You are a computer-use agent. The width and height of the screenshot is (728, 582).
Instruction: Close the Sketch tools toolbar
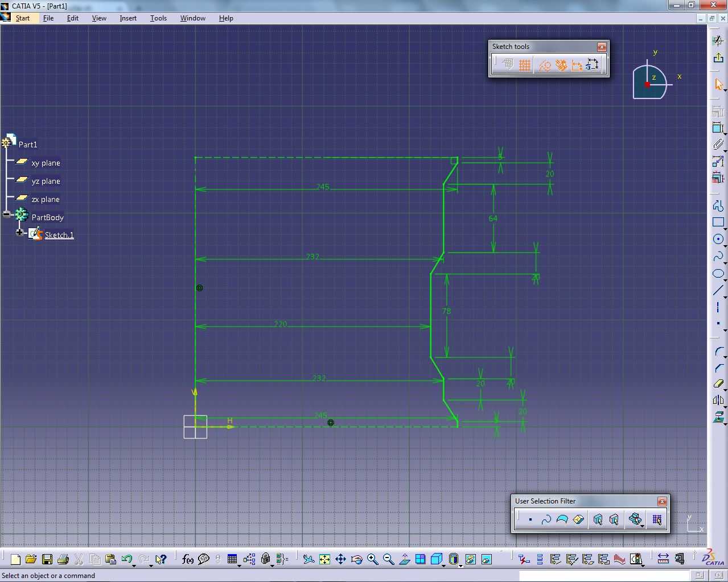(602, 47)
